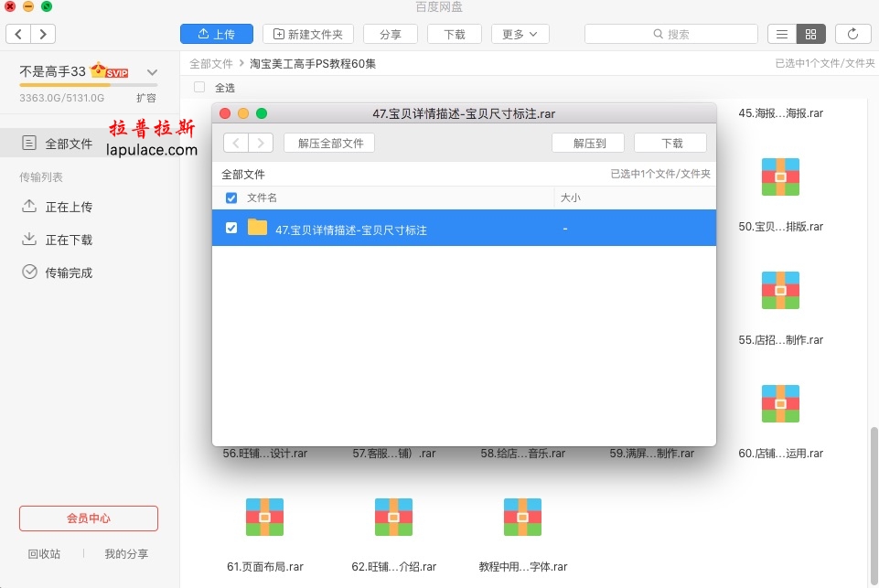Select 全部文件 in the left sidebar

tap(69, 144)
